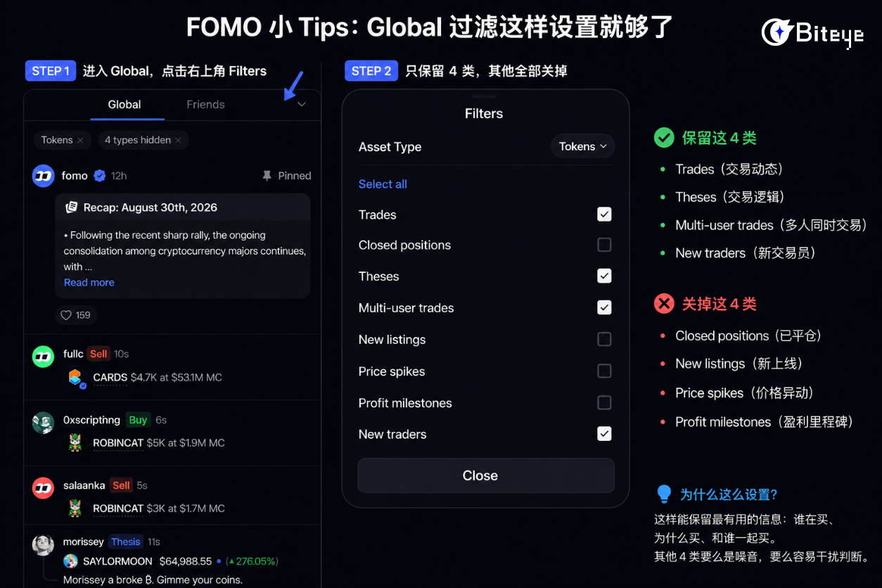Open the Filters chevron beside Friends
This screenshot has height=588, width=882.
(302, 104)
